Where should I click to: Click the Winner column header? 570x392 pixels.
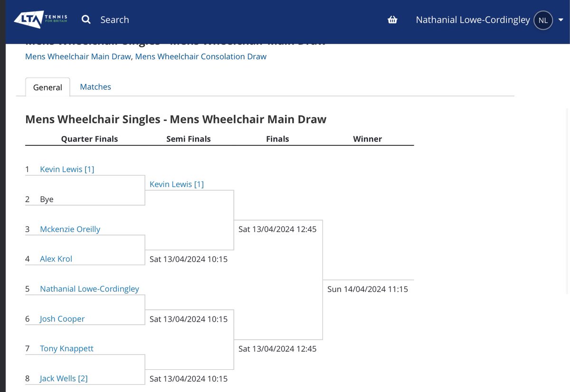(368, 139)
